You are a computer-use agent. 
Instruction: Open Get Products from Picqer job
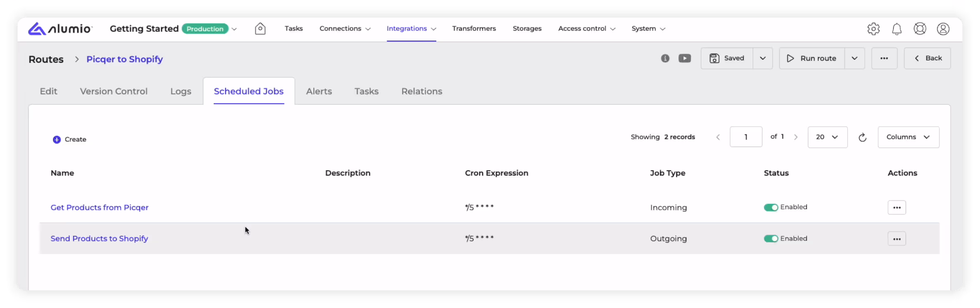tap(100, 208)
